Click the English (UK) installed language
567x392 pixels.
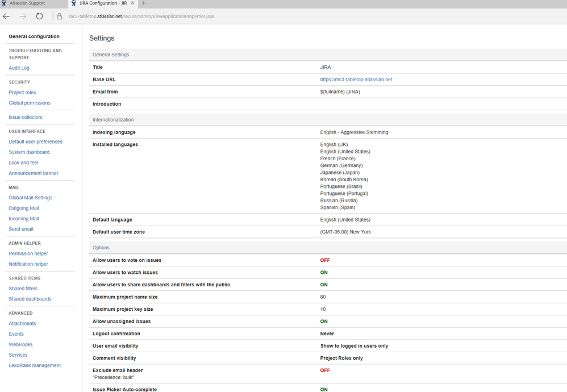[333, 145]
